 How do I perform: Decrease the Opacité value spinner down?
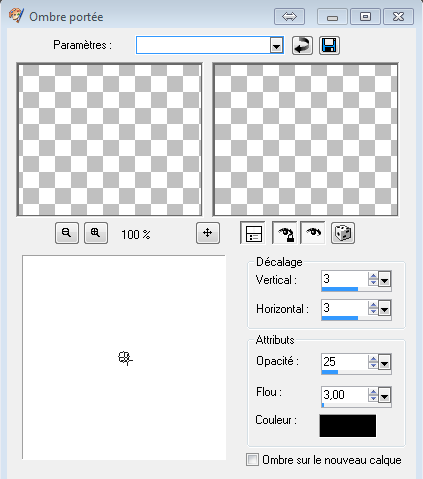coord(373,366)
